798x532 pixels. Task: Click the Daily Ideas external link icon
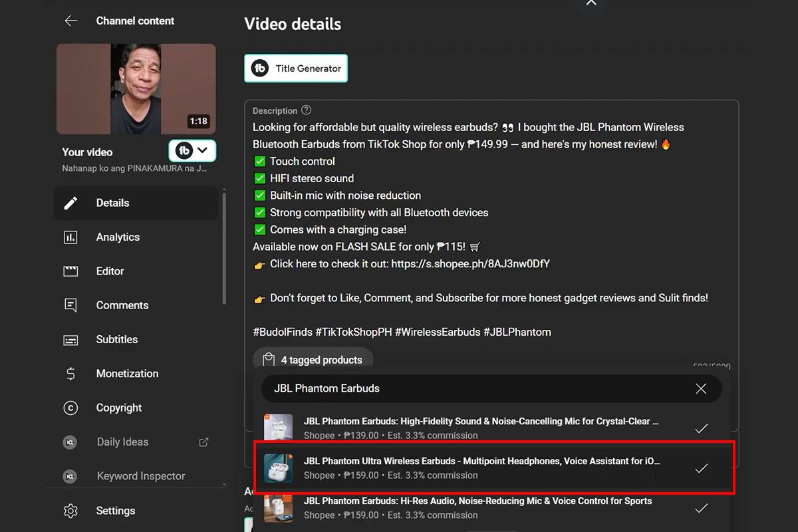[204, 442]
